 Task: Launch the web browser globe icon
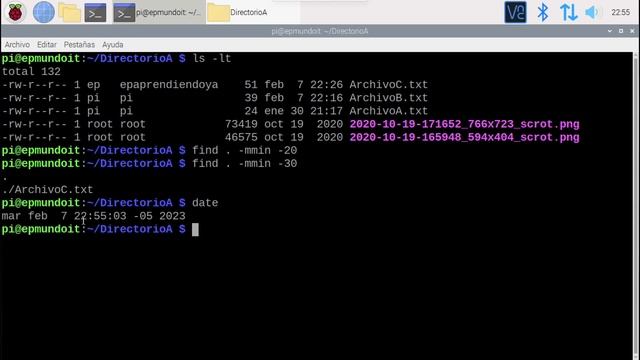coord(43,12)
